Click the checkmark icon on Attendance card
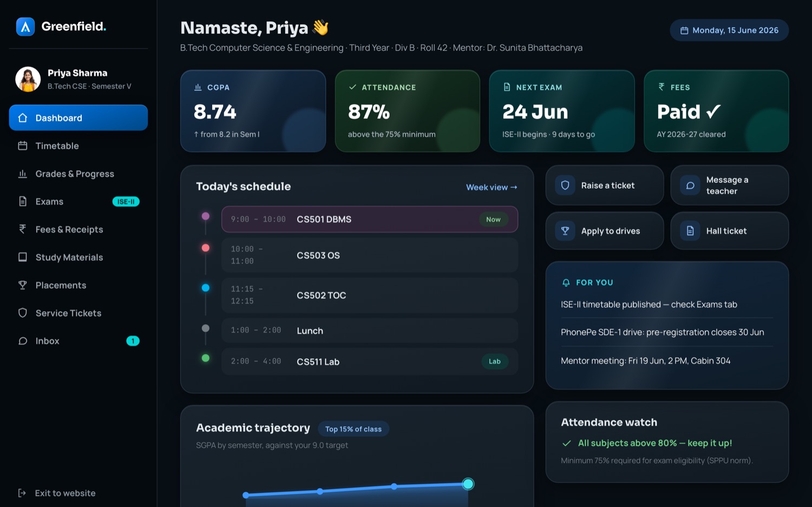This screenshot has height=507, width=812. 352,87
